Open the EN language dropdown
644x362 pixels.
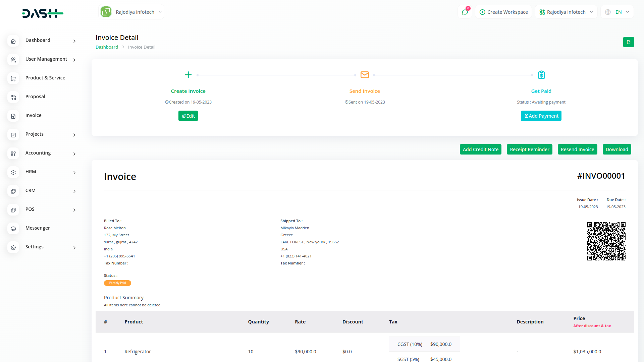click(617, 12)
